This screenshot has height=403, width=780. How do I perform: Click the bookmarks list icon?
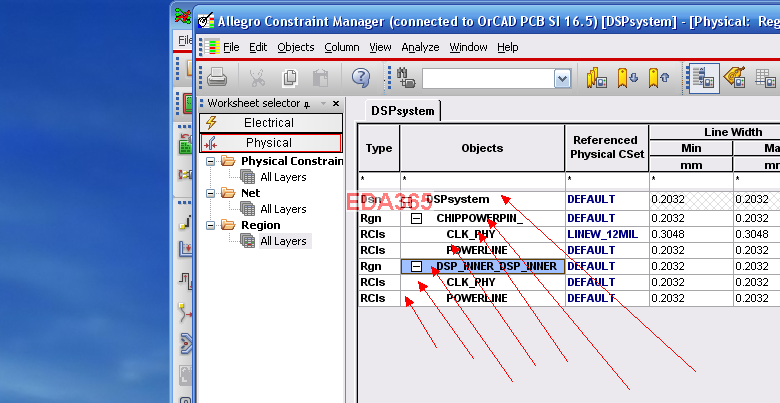click(596, 78)
